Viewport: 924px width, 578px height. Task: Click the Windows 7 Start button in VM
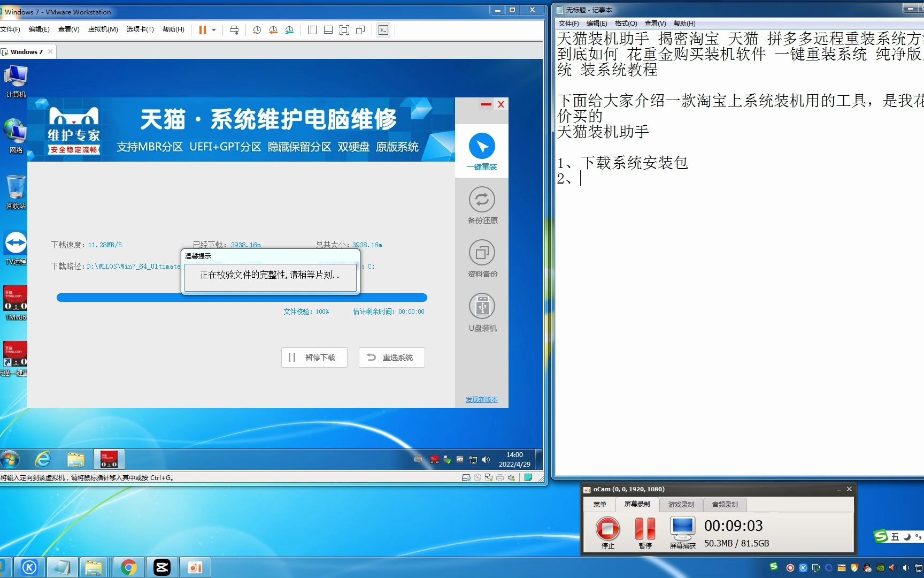(10, 459)
